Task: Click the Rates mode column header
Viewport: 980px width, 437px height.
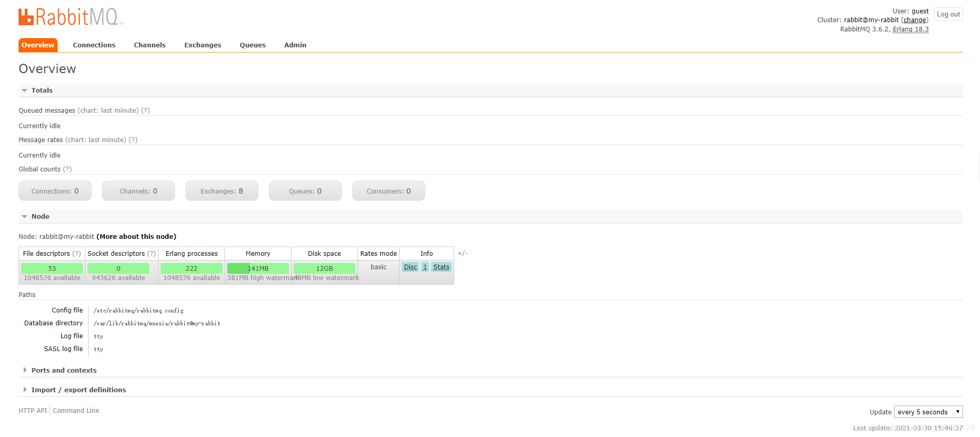Action: click(379, 254)
